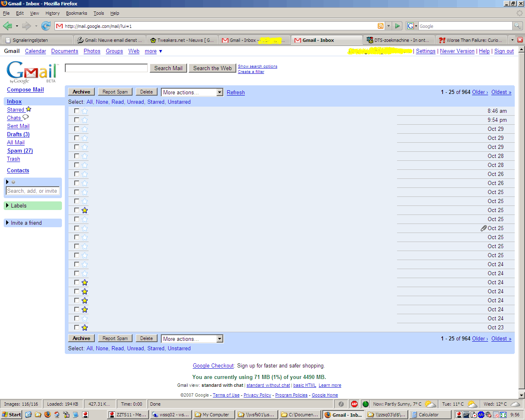Image resolution: width=525 pixels, height=420 pixels.
Task: Star the 9:54 pm message
Action: click(84, 120)
